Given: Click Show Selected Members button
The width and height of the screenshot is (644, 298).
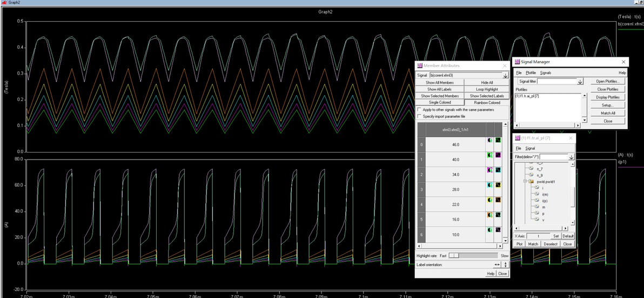Looking at the screenshot, I should (439, 96).
